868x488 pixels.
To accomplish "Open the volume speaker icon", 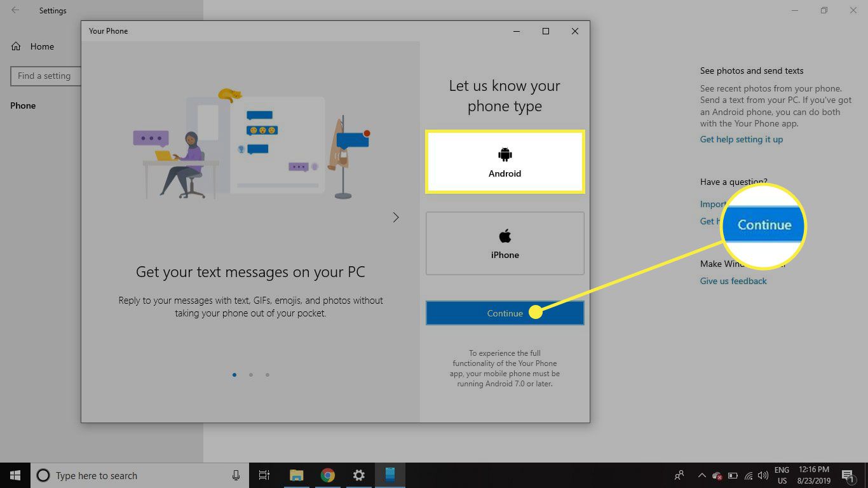I will point(763,475).
